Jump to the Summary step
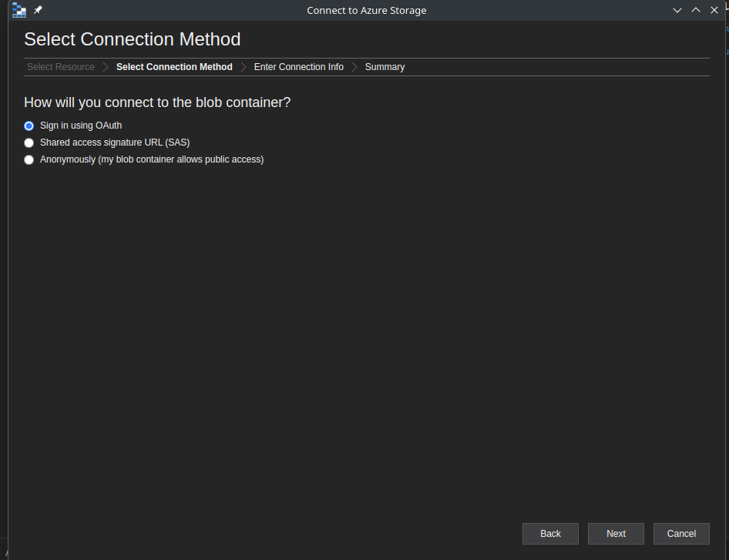The width and height of the screenshot is (729, 560). (385, 67)
